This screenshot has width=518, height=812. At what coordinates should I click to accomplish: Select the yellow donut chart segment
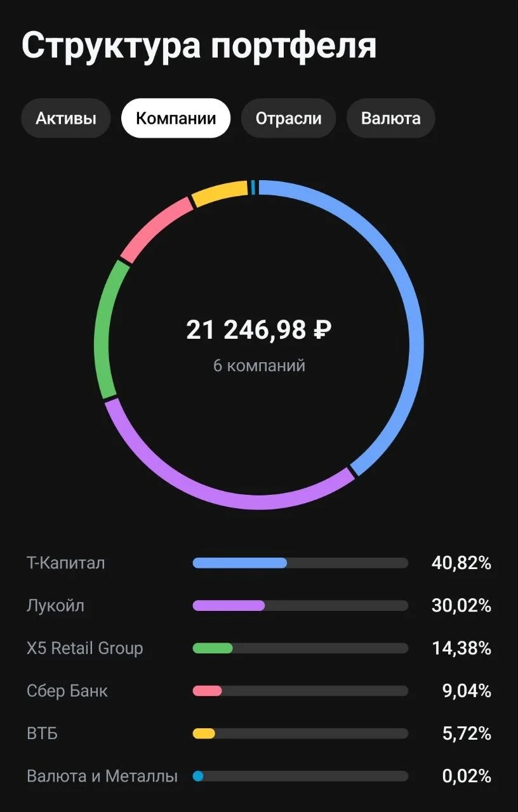(219, 193)
